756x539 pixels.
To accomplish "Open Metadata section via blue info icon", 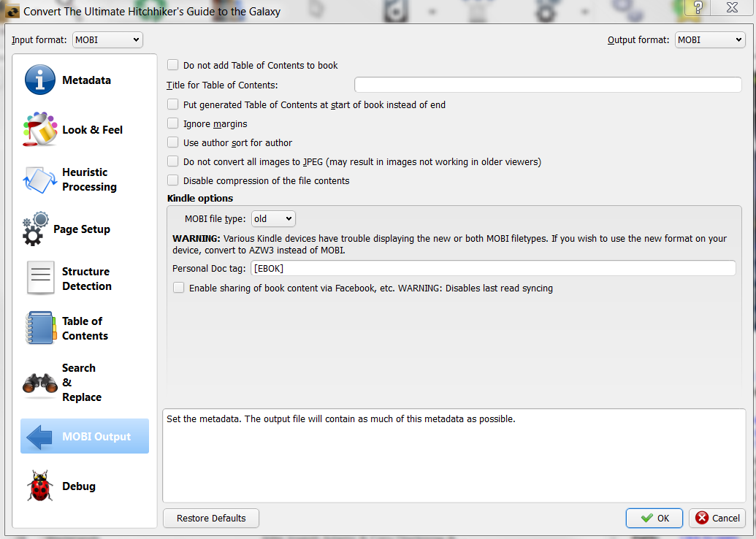I will 40,80.
